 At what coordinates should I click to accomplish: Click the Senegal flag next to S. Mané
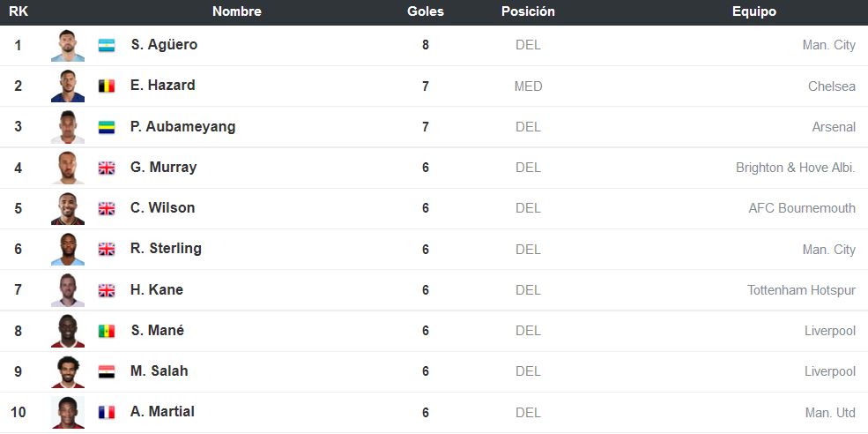tap(107, 331)
